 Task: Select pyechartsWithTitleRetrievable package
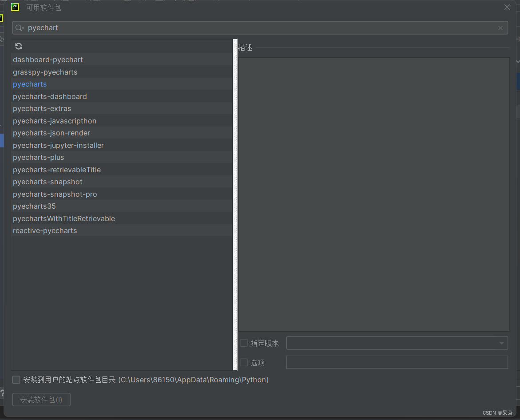(x=122, y=218)
